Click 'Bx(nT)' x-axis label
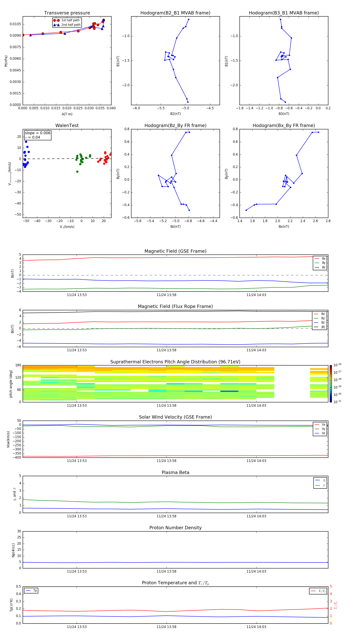Viewport: 351px width, 644px height. [x=284, y=227]
